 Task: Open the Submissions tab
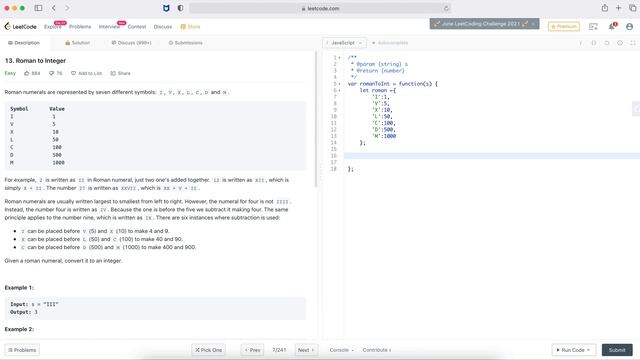click(x=185, y=43)
